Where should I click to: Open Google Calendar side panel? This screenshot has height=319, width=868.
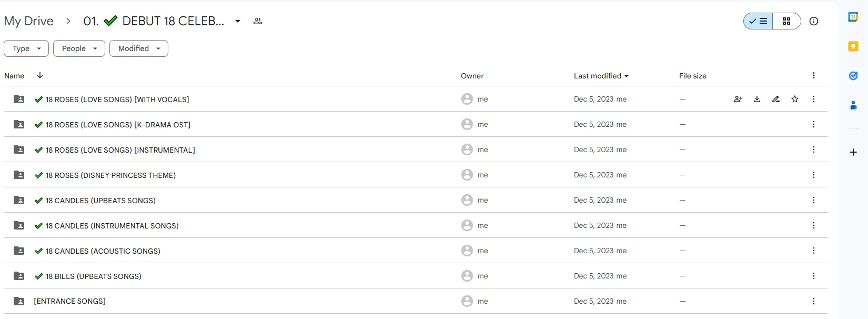point(853,17)
